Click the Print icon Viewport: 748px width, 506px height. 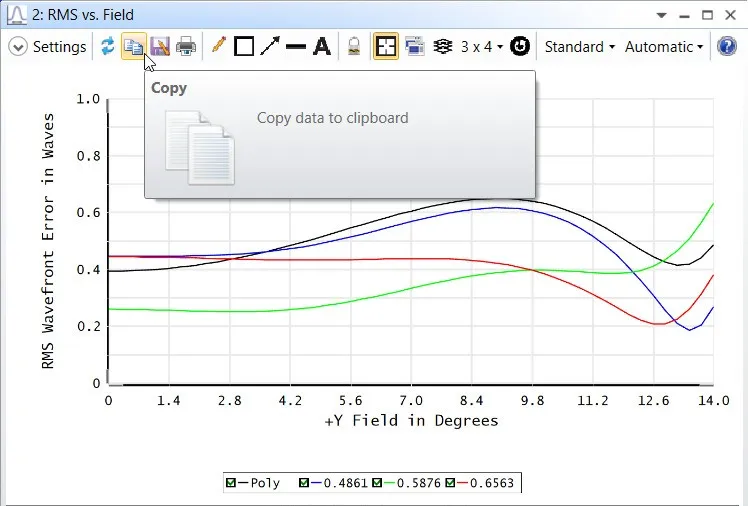click(x=186, y=46)
